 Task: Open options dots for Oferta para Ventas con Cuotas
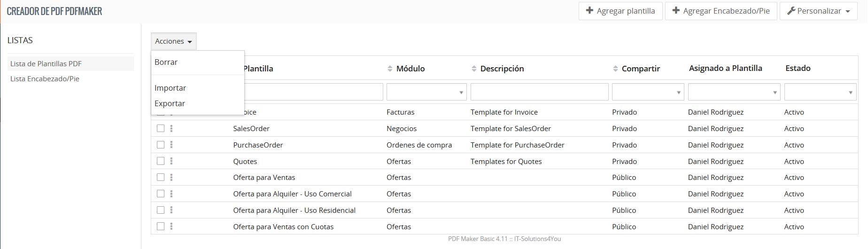click(x=171, y=226)
